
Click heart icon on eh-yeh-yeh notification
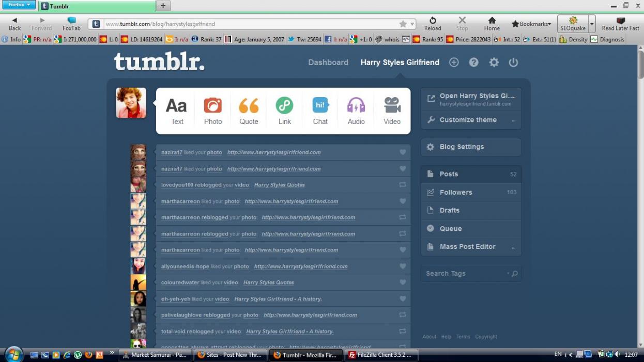403,298
